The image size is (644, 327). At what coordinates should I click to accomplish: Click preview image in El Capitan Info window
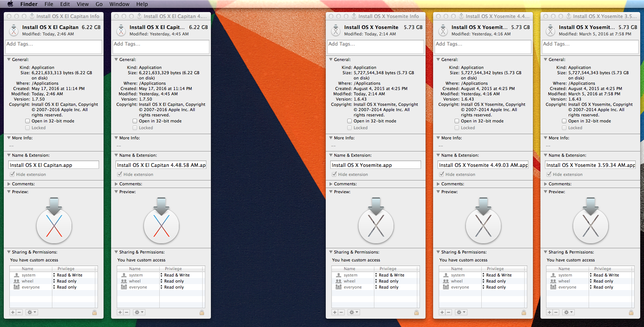click(x=54, y=221)
